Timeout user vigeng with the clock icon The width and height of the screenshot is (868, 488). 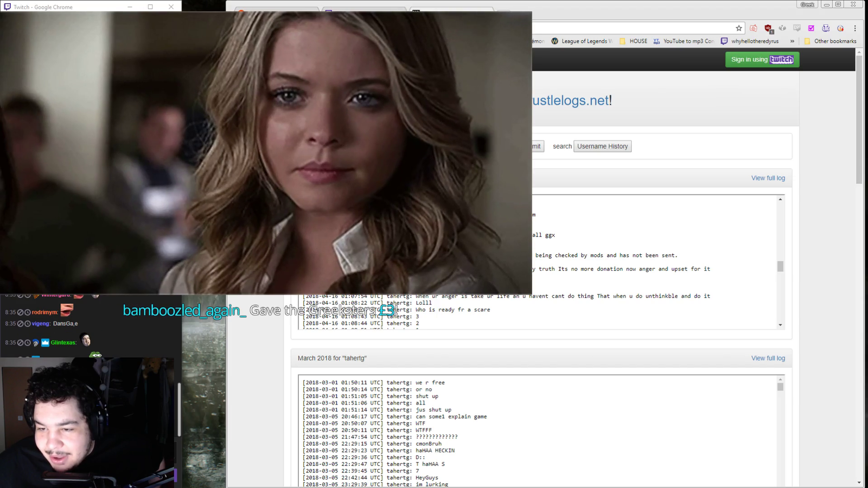coord(27,324)
